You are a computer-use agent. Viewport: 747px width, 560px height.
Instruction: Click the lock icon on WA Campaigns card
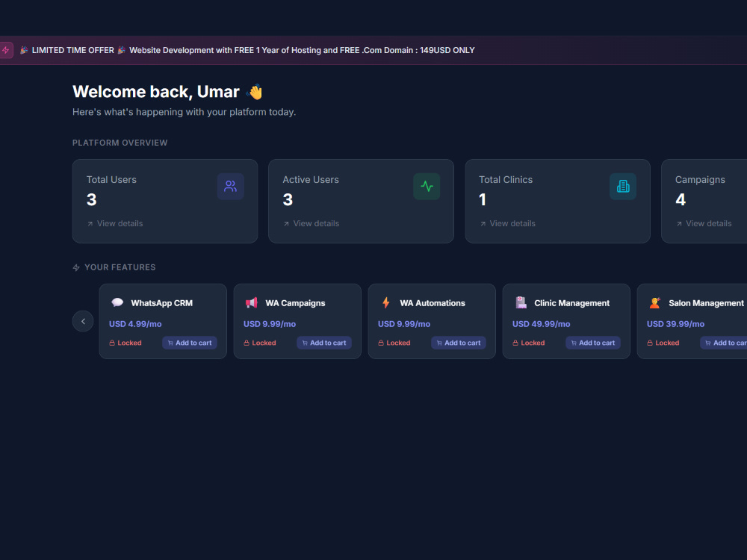(x=247, y=343)
